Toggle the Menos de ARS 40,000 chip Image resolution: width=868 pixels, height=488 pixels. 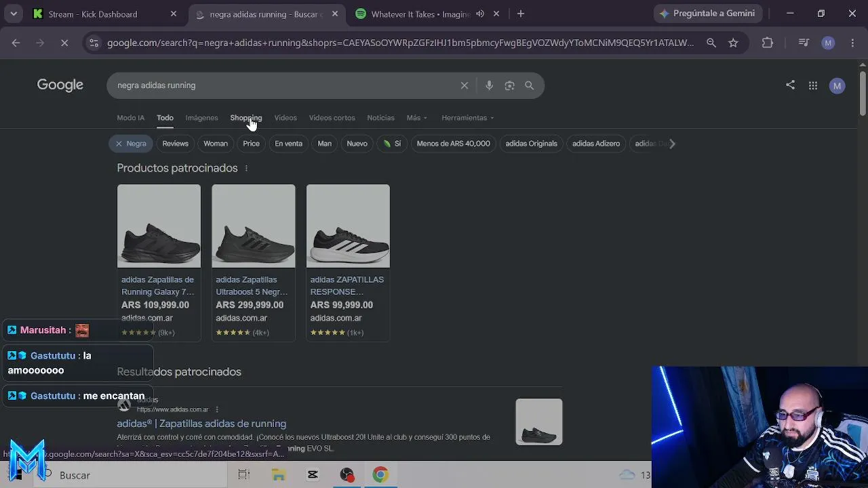pyautogui.click(x=453, y=144)
